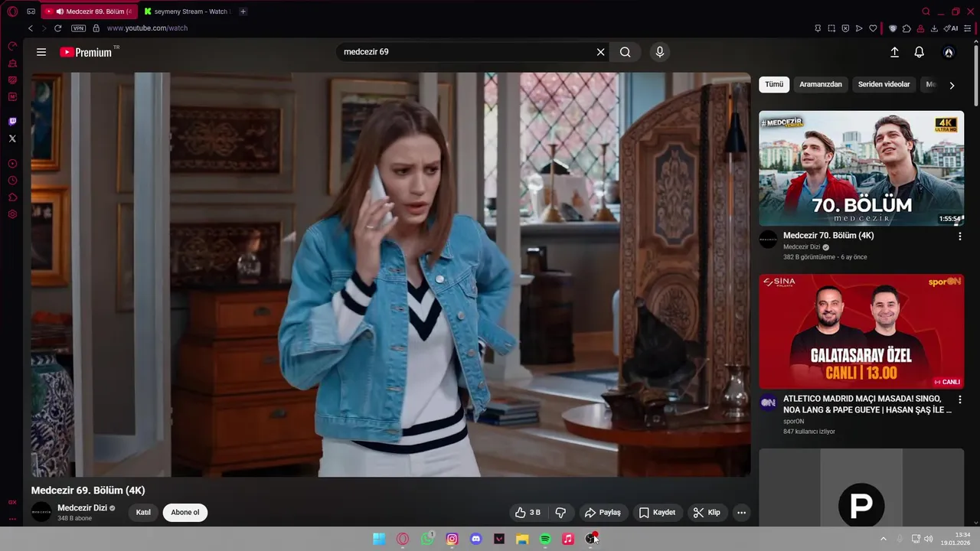Open a new tab with plus
The image size is (980, 551).
(243, 11)
